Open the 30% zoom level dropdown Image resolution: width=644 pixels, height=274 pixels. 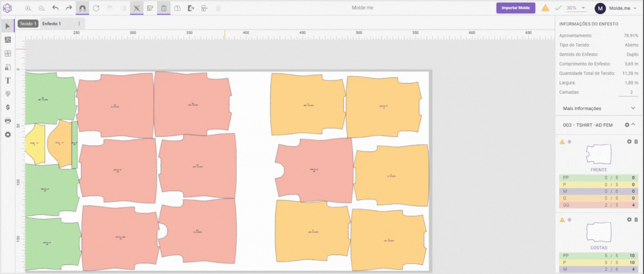click(576, 8)
